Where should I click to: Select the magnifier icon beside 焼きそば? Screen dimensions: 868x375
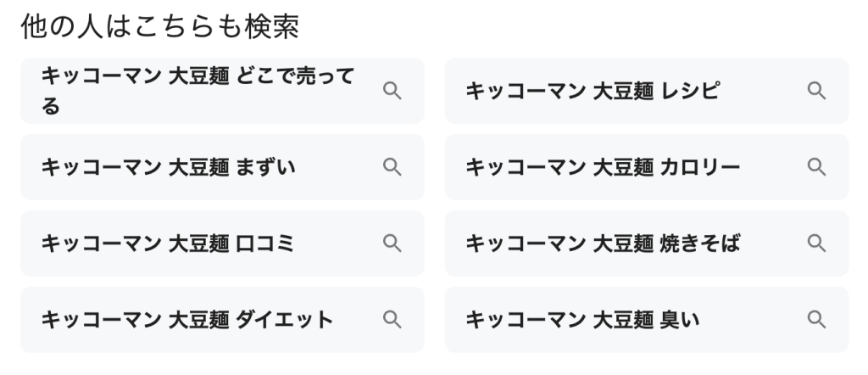tap(816, 243)
